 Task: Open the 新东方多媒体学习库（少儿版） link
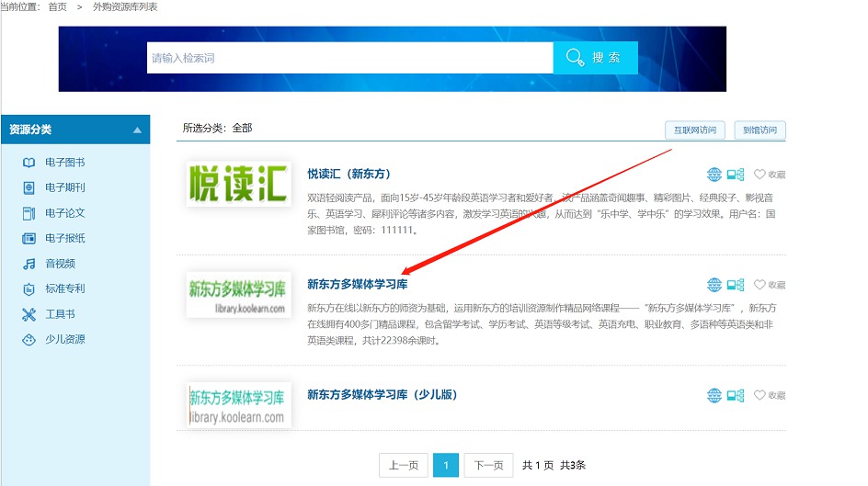(382, 395)
